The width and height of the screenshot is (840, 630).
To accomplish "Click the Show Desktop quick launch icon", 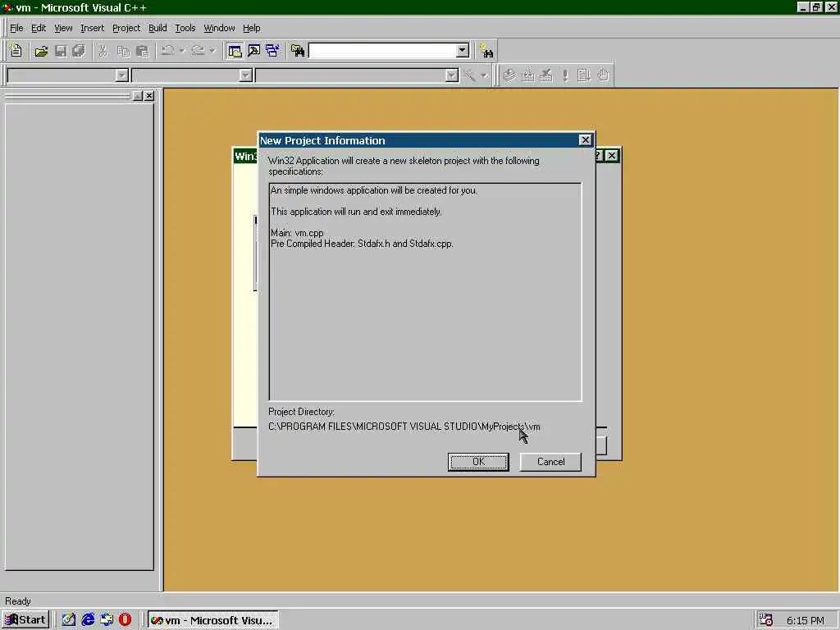I will click(x=69, y=620).
